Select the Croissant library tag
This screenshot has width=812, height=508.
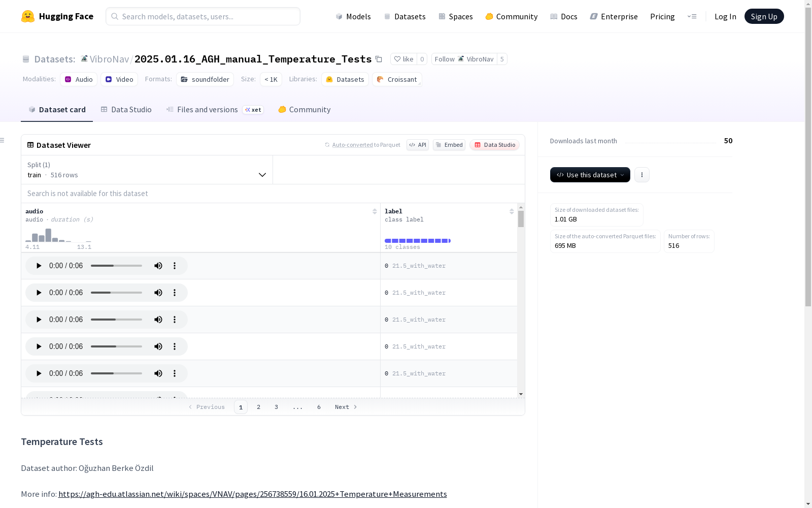click(x=397, y=79)
